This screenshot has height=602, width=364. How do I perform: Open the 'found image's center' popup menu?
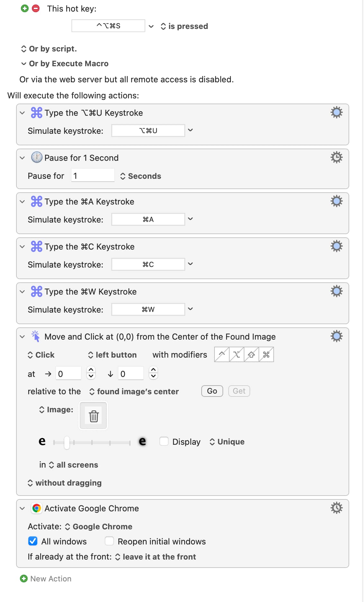pos(134,391)
